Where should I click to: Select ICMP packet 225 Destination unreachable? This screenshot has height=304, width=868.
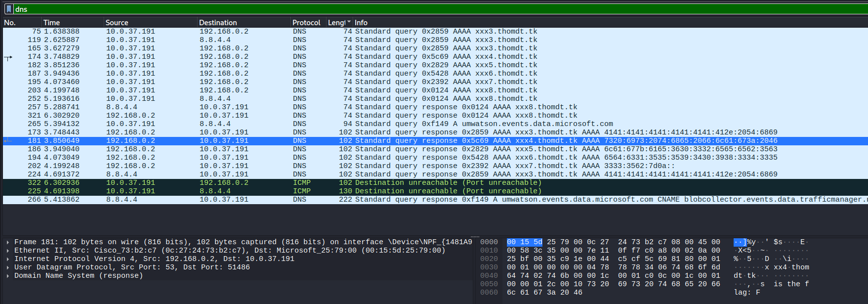435,191
